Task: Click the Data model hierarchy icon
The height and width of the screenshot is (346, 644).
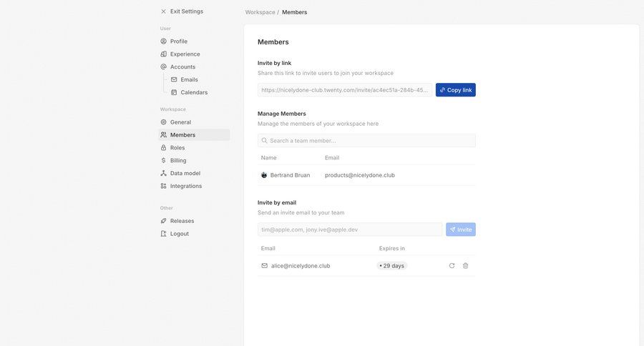Action: 163,173
